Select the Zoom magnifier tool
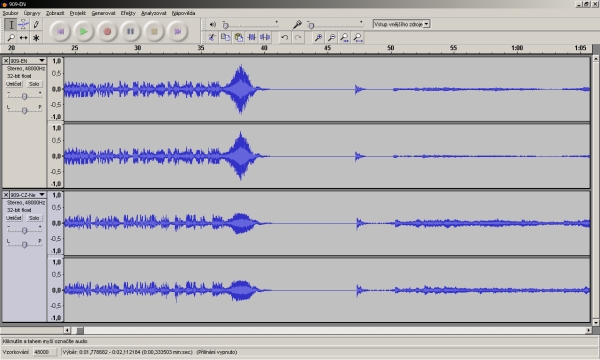Viewport: 600px width, 360px height. [x=11, y=37]
